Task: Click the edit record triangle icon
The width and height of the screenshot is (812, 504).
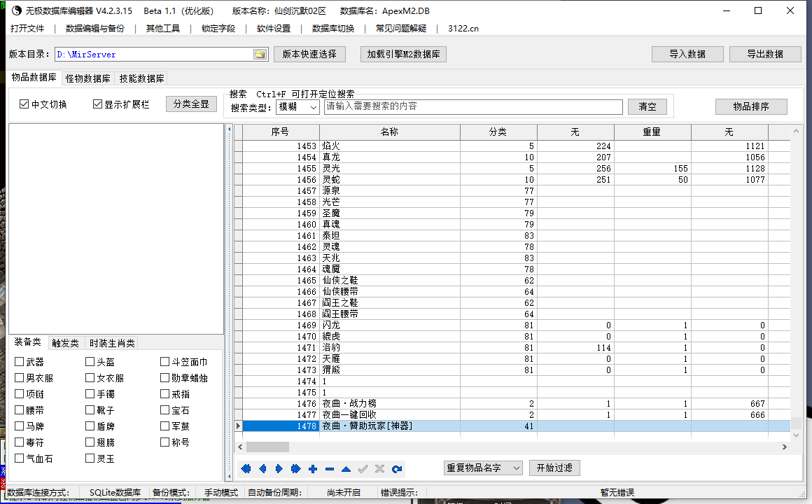Action: (x=346, y=469)
